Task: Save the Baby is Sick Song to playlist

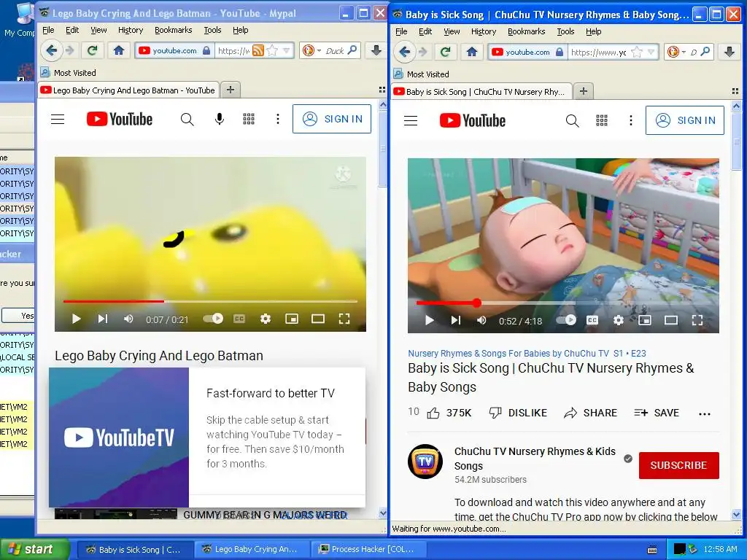Action: coord(657,413)
